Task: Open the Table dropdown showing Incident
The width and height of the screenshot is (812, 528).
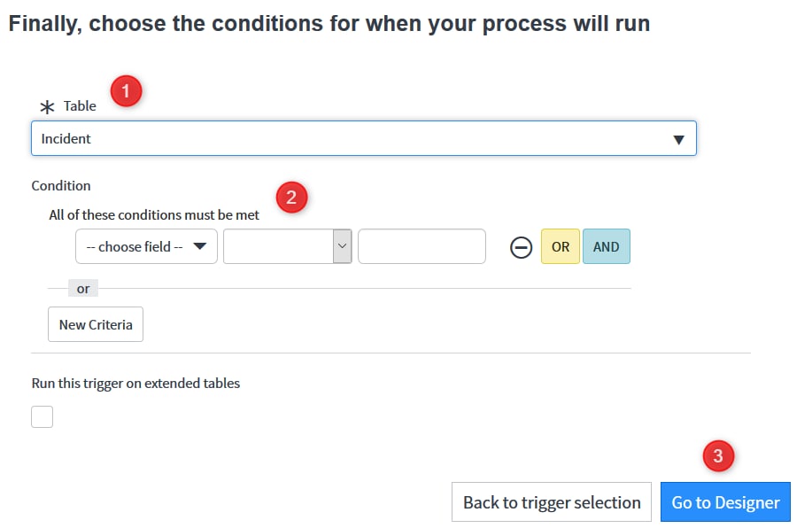Action: pos(363,138)
